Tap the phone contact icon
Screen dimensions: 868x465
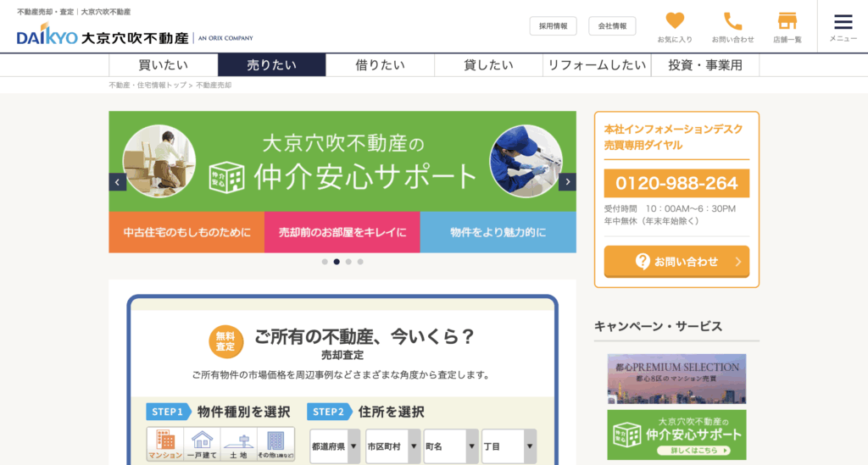(x=732, y=26)
